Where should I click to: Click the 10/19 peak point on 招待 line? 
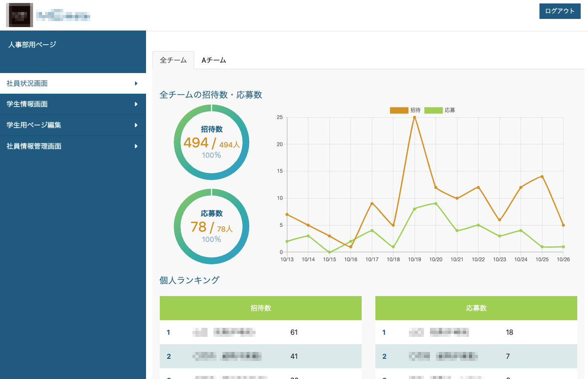[414, 117]
